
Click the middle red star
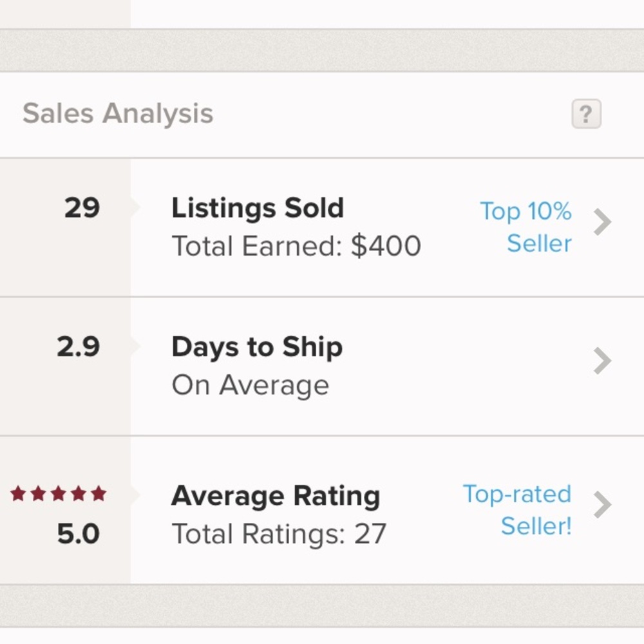pyautogui.click(x=58, y=494)
